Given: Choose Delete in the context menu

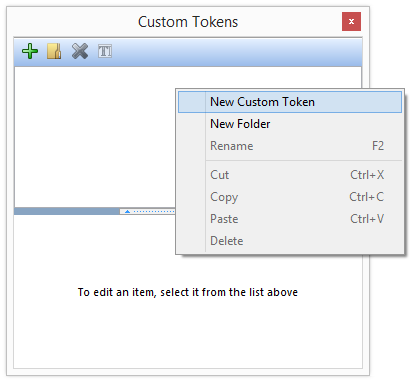Looking at the screenshot, I should [x=290, y=241].
